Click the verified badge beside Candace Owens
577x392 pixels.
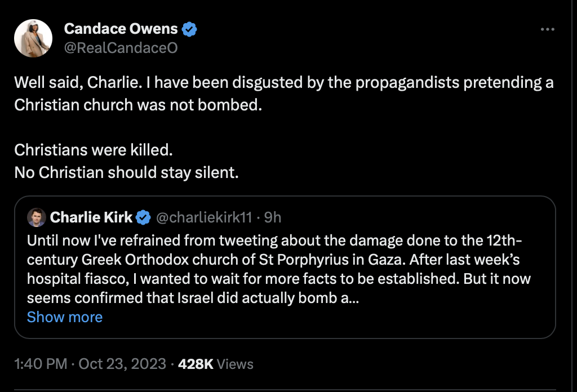(x=190, y=29)
